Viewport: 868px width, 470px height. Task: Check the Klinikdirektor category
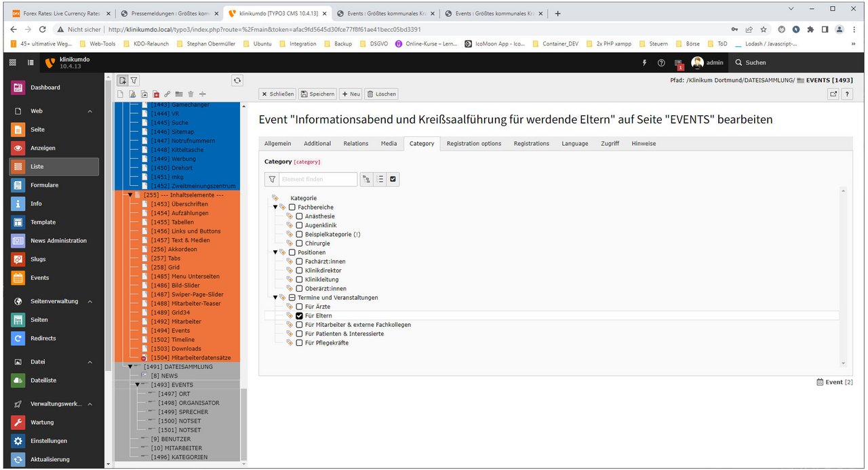tap(299, 271)
